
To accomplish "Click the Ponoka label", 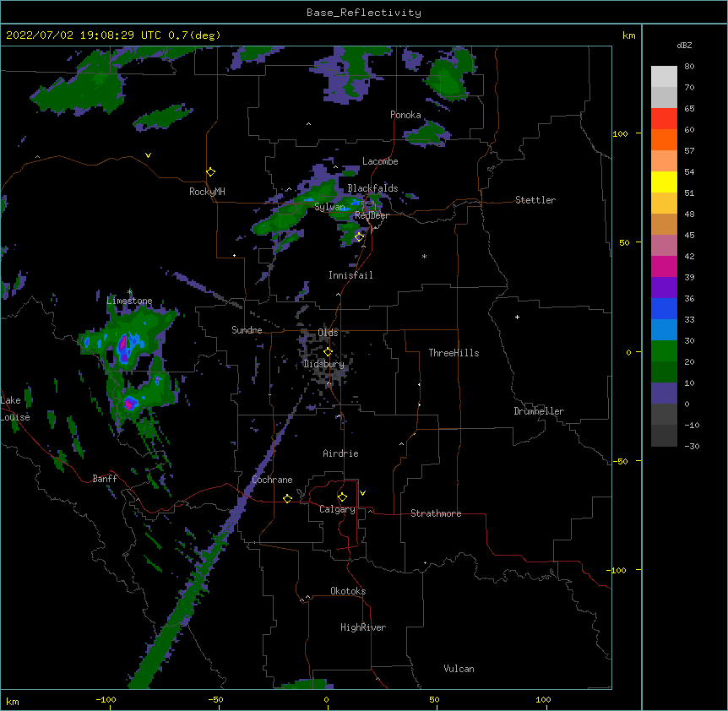I will (x=405, y=115).
